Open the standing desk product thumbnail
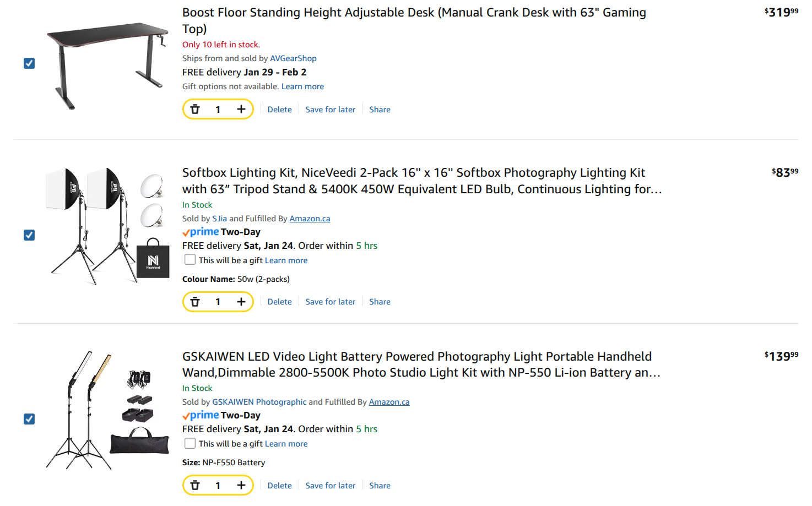 coord(107,65)
